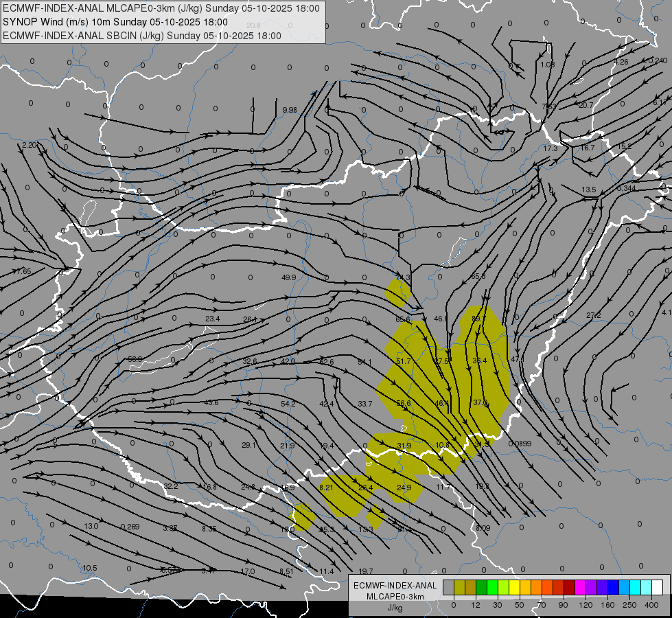This screenshot has width=672, height=618.
Task: Pick the amber legend swatch after 50
Action: (x=525, y=588)
